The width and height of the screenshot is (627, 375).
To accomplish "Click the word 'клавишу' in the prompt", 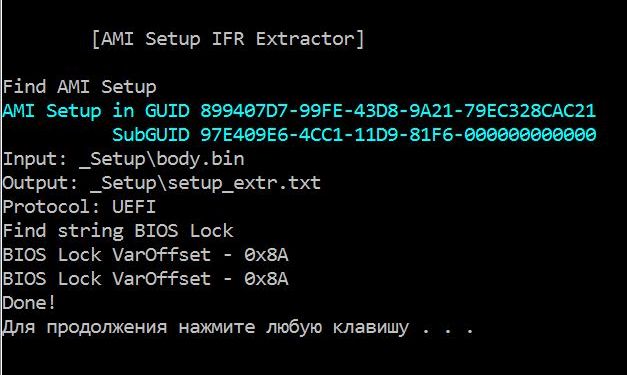I will (371, 327).
